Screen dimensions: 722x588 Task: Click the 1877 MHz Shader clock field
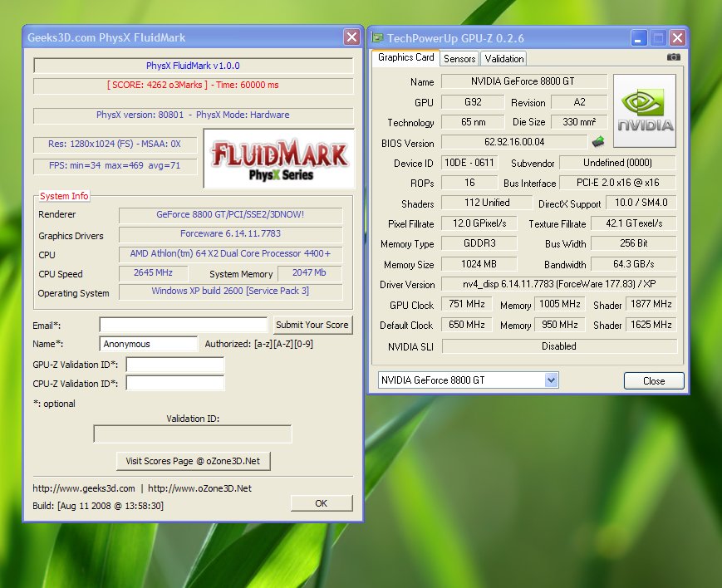point(651,304)
